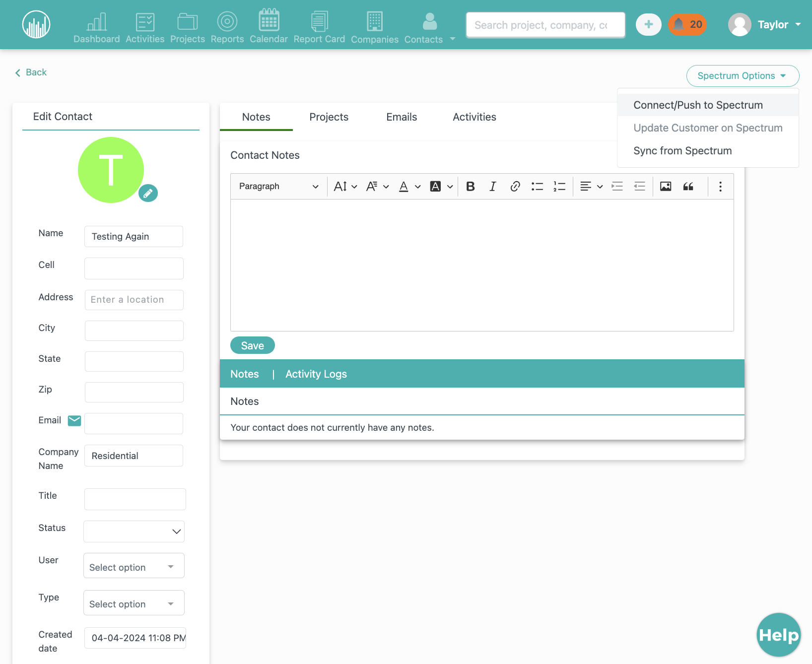Click the Address Enter a location field
812x664 pixels.
(134, 300)
